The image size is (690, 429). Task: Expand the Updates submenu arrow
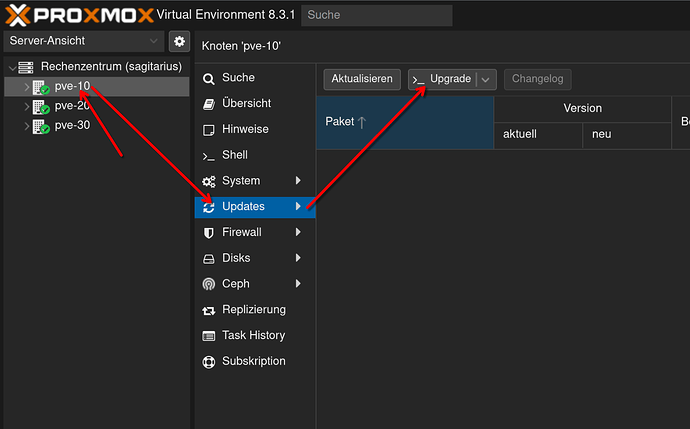pos(298,206)
